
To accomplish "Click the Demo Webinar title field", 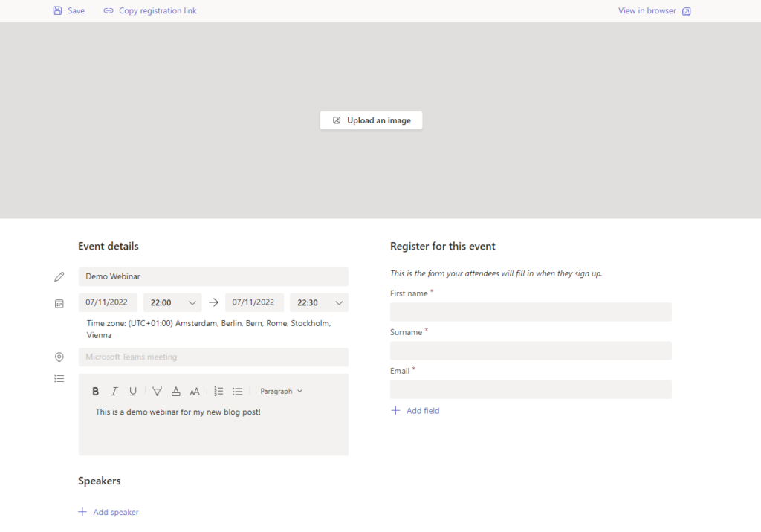I will pyautogui.click(x=213, y=276).
